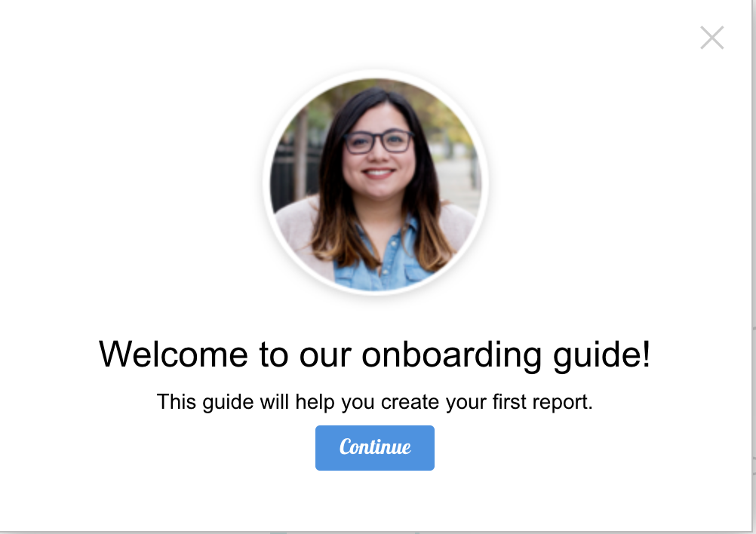The image size is (756, 534).
Task: Click the word 'will' in the subtitle
Action: [275, 401]
